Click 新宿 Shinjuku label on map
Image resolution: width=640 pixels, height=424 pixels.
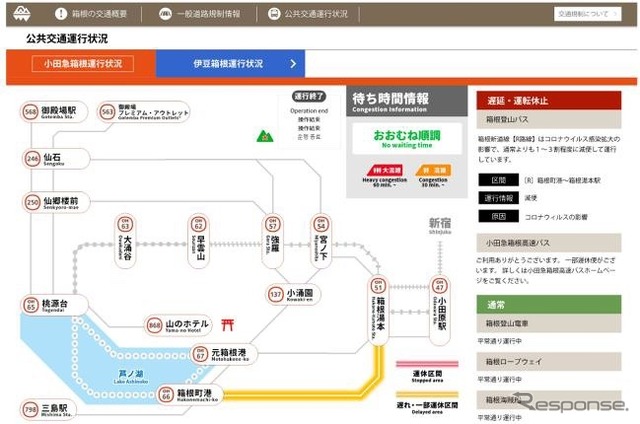pyautogui.click(x=440, y=225)
